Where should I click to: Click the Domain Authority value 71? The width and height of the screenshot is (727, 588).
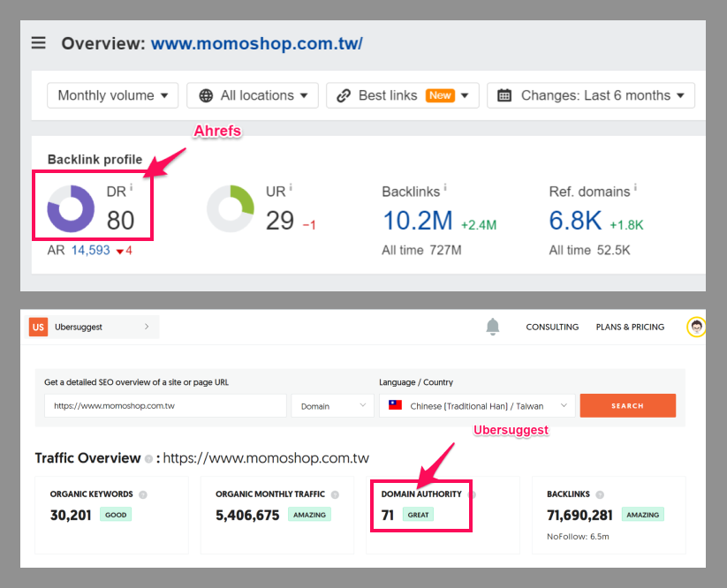[x=388, y=516]
